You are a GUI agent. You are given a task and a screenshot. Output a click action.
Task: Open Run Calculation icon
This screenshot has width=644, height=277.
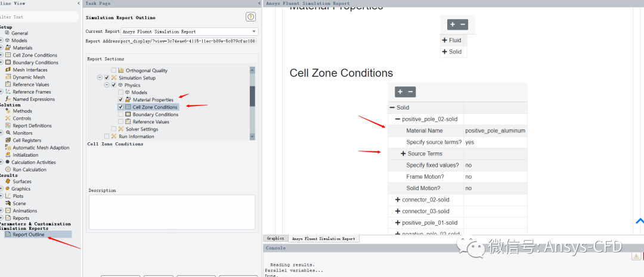pos(8,170)
